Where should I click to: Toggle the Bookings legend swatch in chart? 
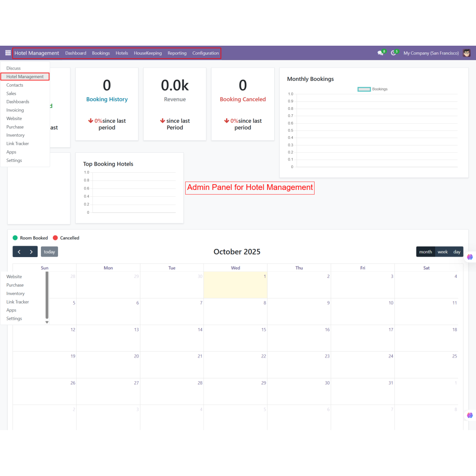point(364,89)
